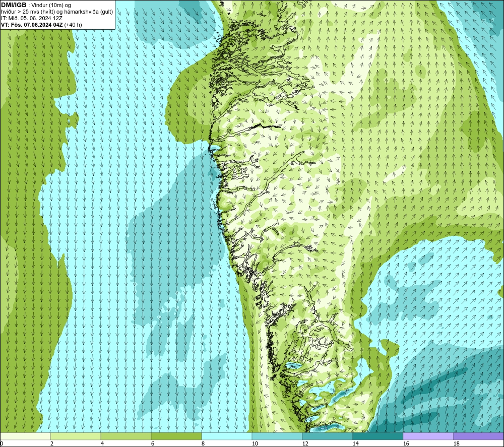Click the 'hviður > 25 m/s' legend line
504x447 pixels.
[57, 12]
